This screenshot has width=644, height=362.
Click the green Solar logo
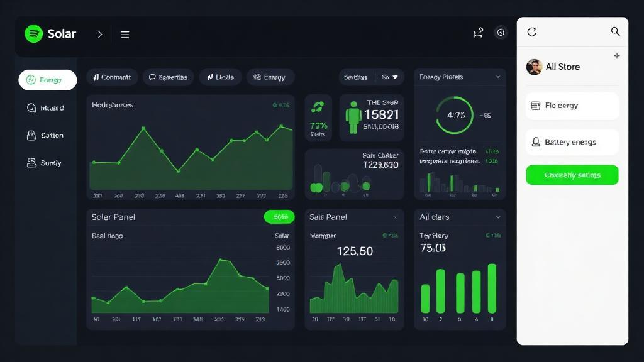coord(33,33)
